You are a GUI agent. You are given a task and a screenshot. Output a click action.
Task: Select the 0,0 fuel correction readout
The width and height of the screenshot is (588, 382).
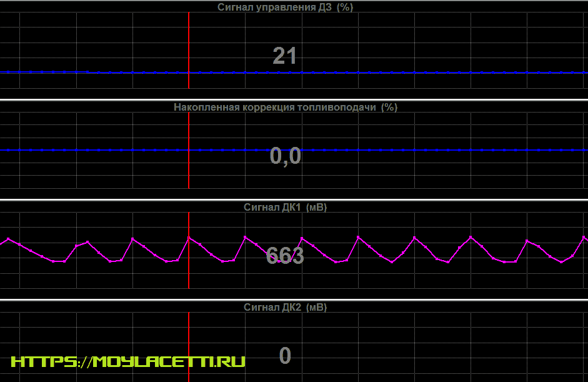285,156
